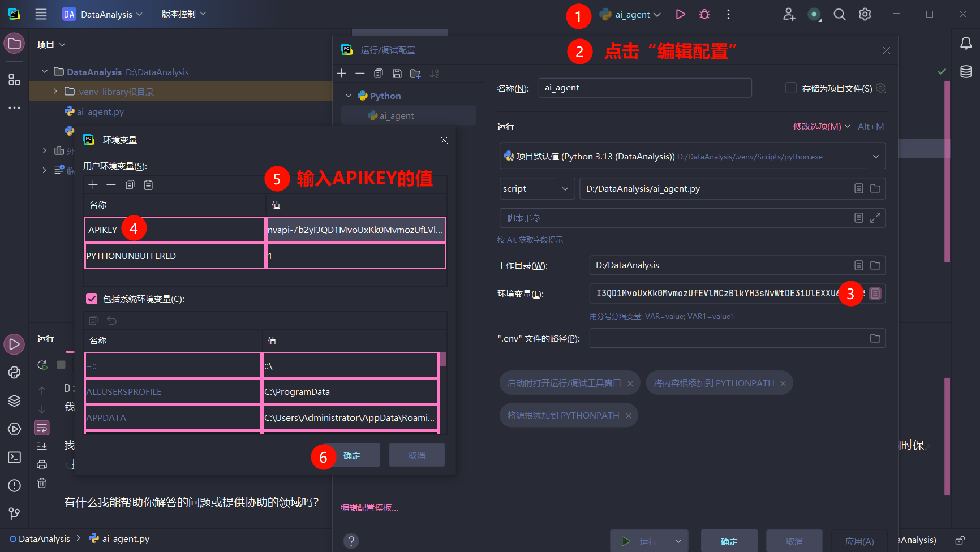
Task: Confirm the environment variables dialog with 确定
Action: pos(351,455)
